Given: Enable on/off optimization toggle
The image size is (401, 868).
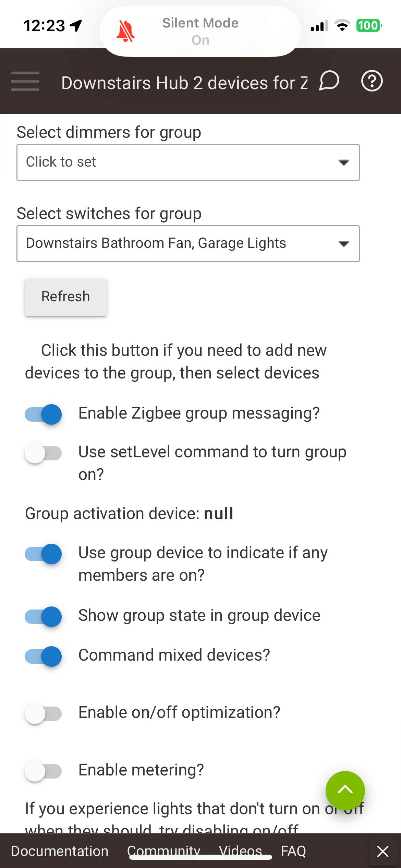Looking at the screenshot, I should click(x=43, y=713).
